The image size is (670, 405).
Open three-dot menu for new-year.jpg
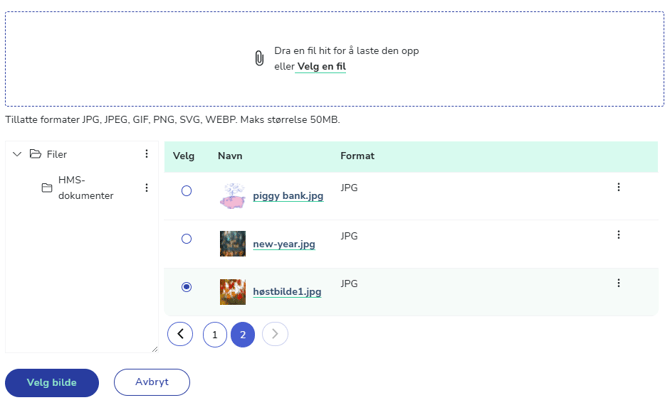click(x=618, y=235)
